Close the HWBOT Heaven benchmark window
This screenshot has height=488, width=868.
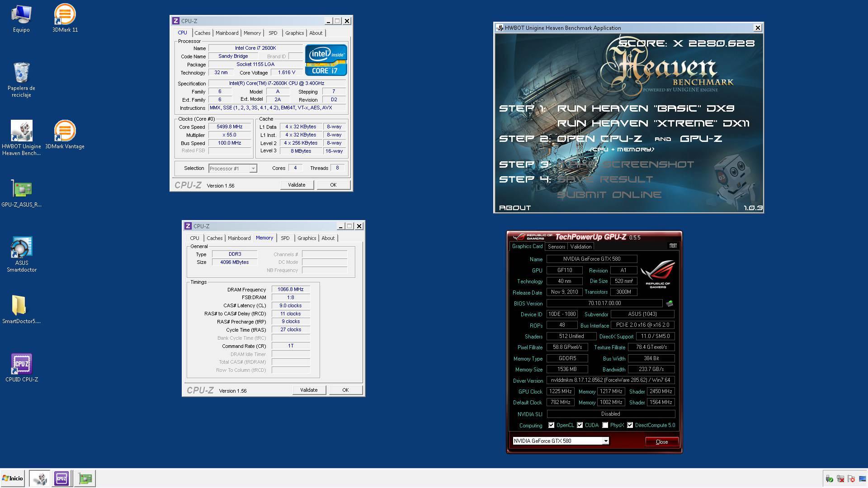(758, 28)
